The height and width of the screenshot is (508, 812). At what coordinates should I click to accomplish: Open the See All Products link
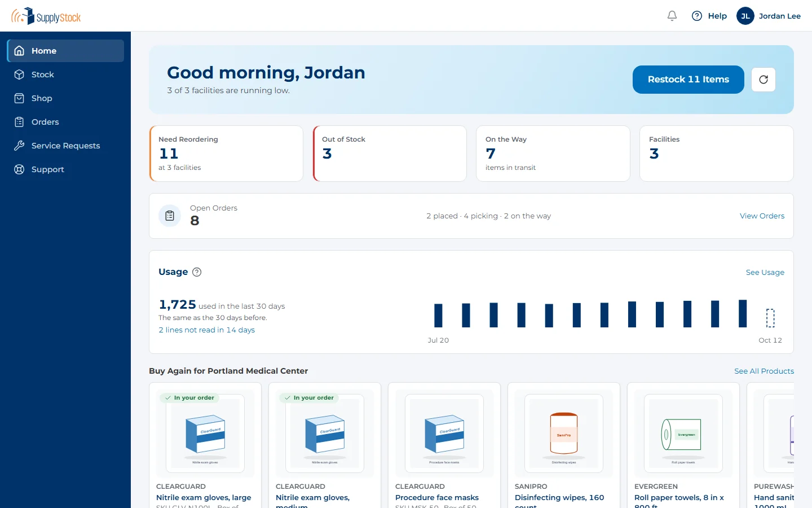[x=764, y=371]
